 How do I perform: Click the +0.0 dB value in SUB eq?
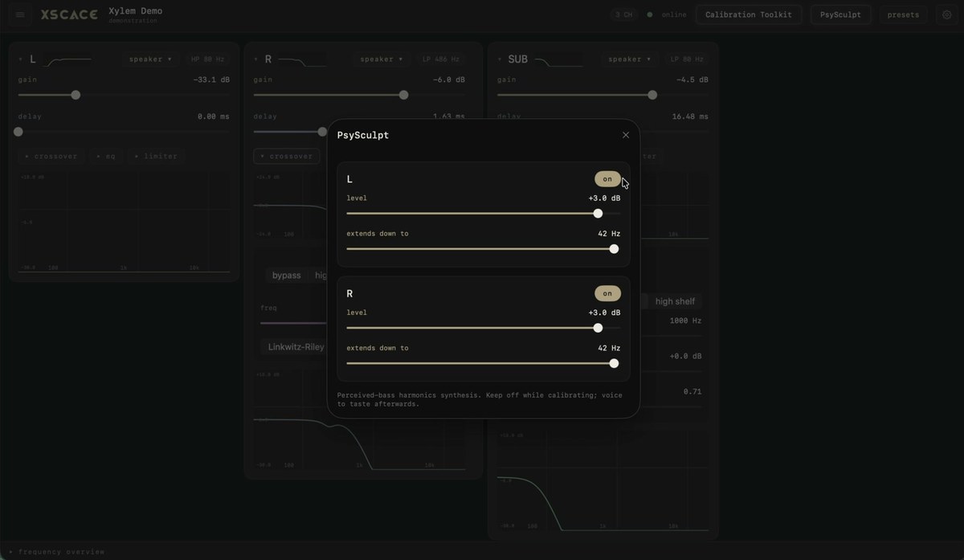pyautogui.click(x=685, y=356)
